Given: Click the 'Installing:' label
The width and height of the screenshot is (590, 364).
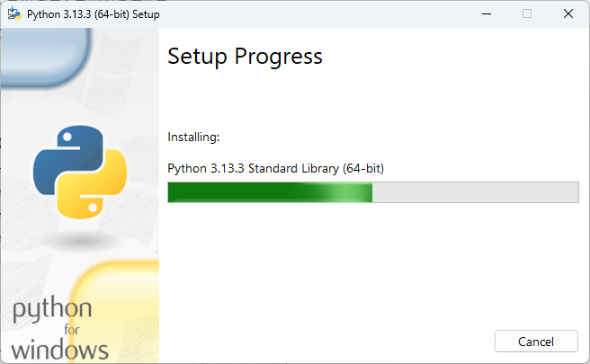Looking at the screenshot, I should [193, 138].
